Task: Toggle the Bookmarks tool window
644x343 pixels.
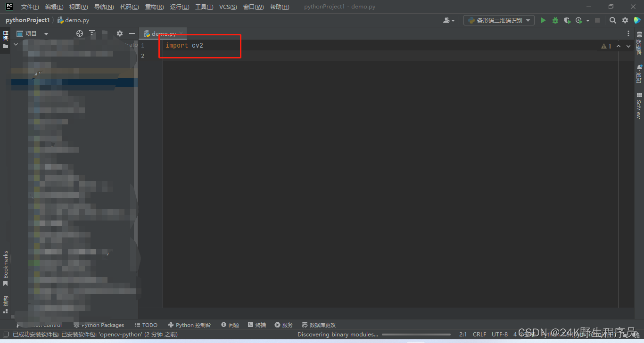Action: 6,268
